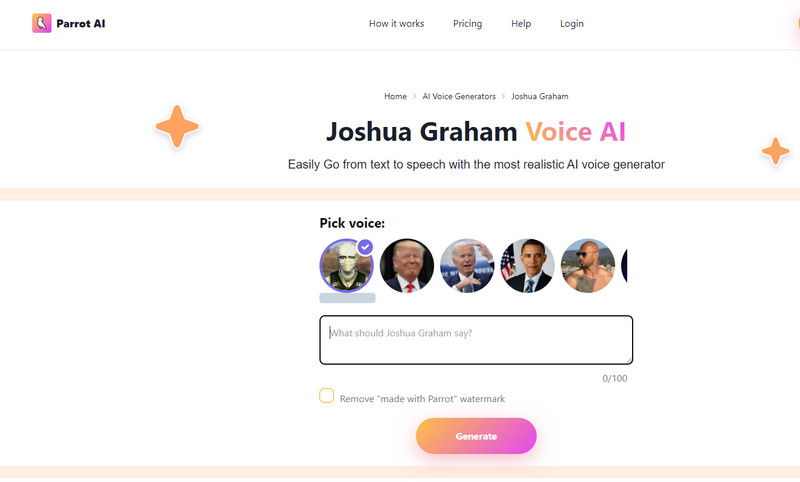This screenshot has width=800, height=482.
Task: Go to the Help page
Action: click(521, 24)
